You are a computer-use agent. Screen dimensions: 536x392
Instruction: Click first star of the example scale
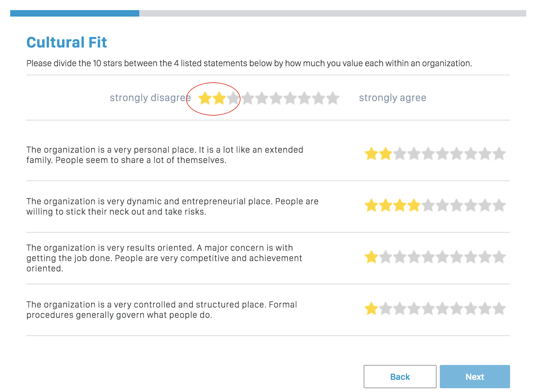tap(205, 98)
